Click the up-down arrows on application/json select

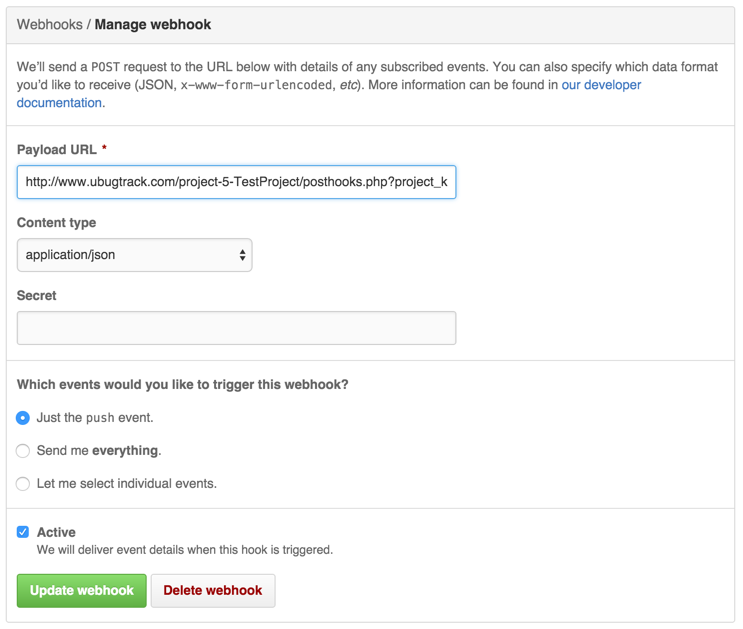click(x=242, y=255)
